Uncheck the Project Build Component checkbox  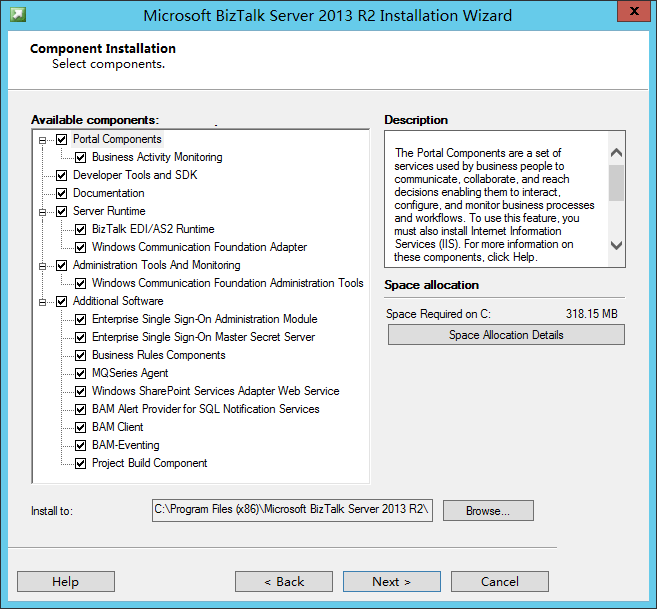(x=80, y=464)
